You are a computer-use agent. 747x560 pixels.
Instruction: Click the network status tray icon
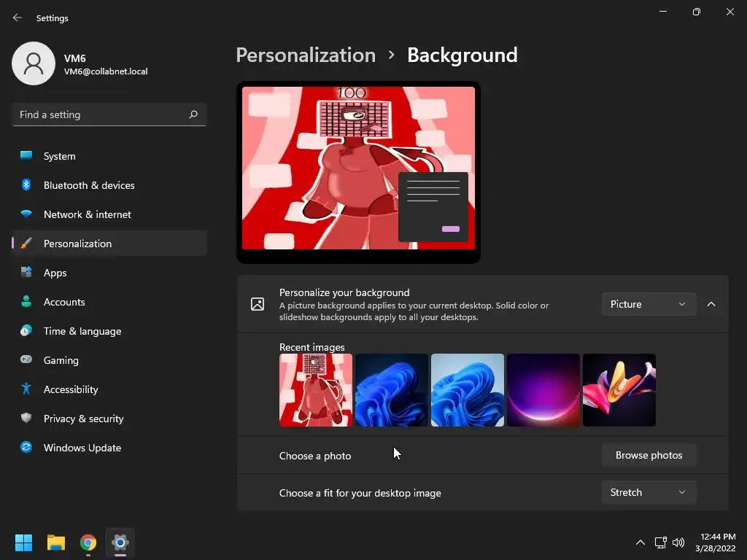(660, 542)
